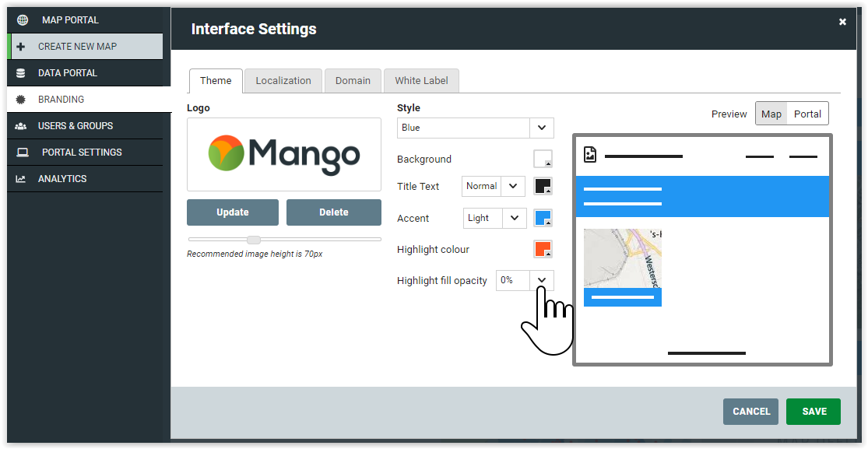Switch to the Localization tab
The height and width of the screenshot is (449, 868).
[x=283, y=81]
